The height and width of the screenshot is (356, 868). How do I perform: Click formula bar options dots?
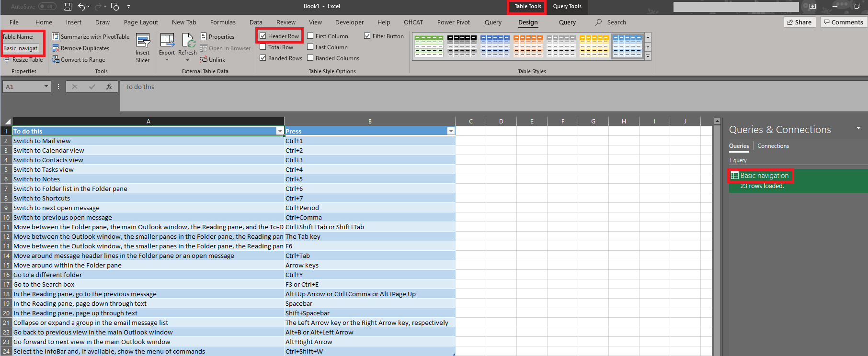tap(58, 87)
